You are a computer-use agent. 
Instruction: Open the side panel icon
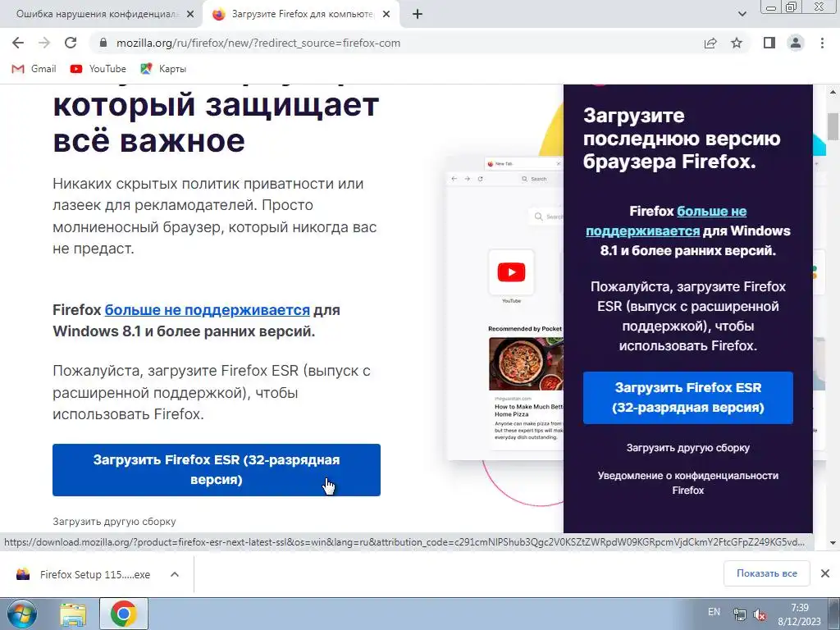(x=769, y=43)
